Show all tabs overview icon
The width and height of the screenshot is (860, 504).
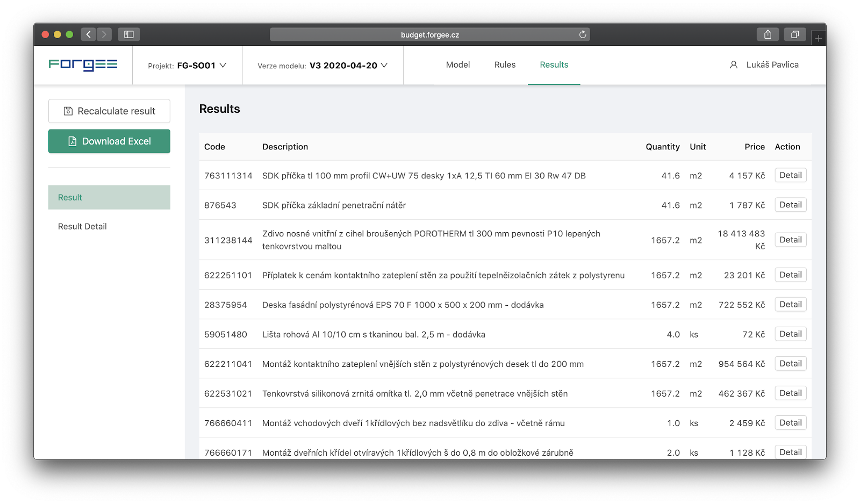795,34
